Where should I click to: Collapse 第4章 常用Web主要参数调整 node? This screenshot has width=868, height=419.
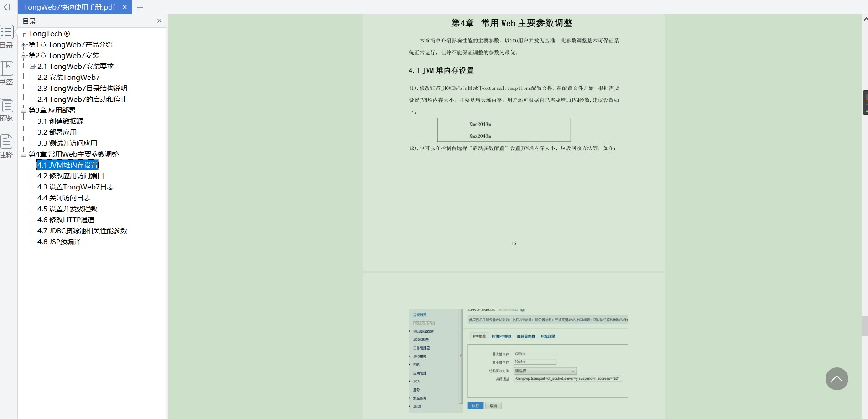pos(23,154)
